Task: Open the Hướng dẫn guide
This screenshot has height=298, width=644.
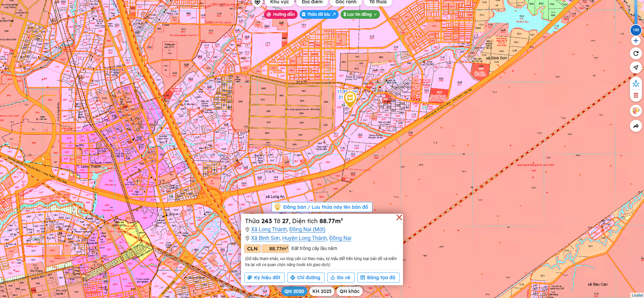Action: click(281, 14)
